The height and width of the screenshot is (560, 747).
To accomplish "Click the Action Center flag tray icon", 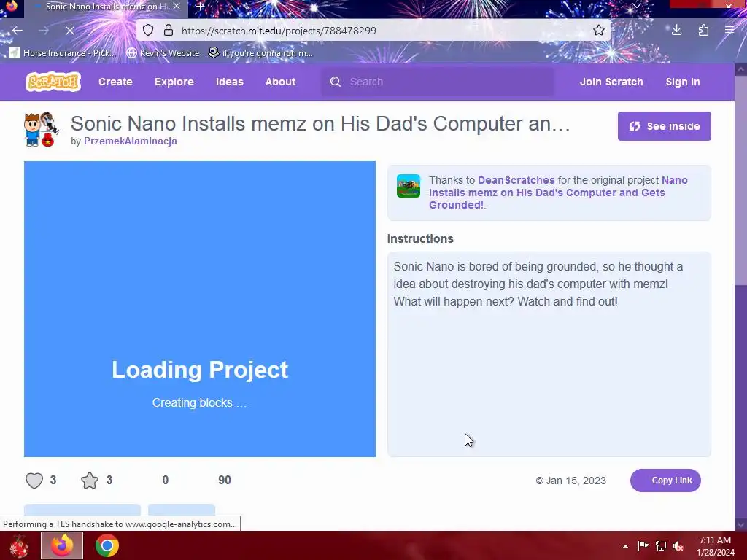I will pos(643,546).
